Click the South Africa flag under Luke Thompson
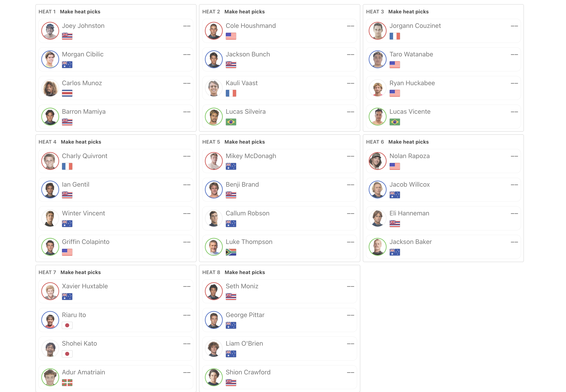566x392 pixels. tap(231, 252)
